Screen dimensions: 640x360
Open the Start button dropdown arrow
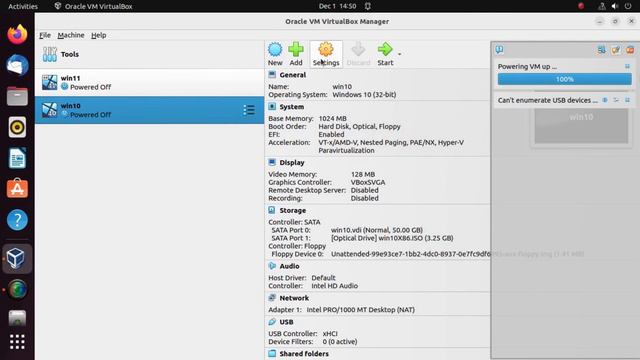[x=400, y=54]
